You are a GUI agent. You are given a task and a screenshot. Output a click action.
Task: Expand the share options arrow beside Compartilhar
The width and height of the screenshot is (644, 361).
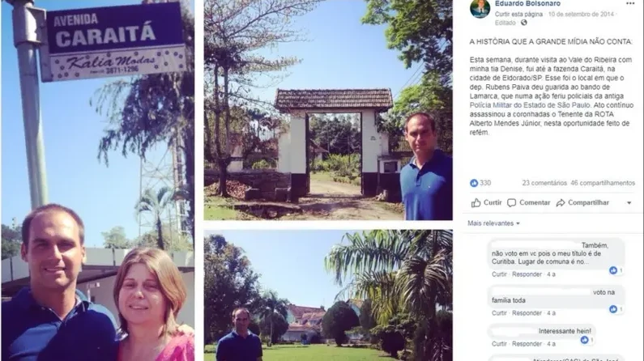pyautogui.click(x=629, y=203)
